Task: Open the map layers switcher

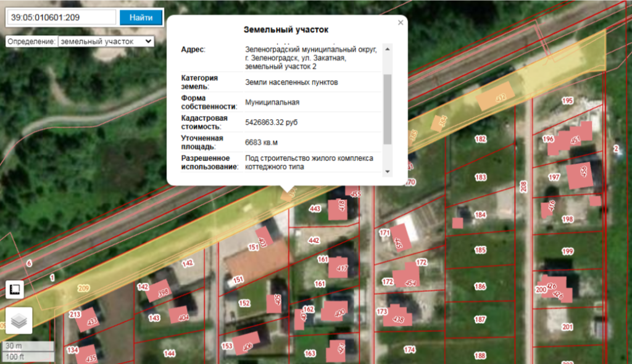Action: pyautogui.click(x=19, y=321)
